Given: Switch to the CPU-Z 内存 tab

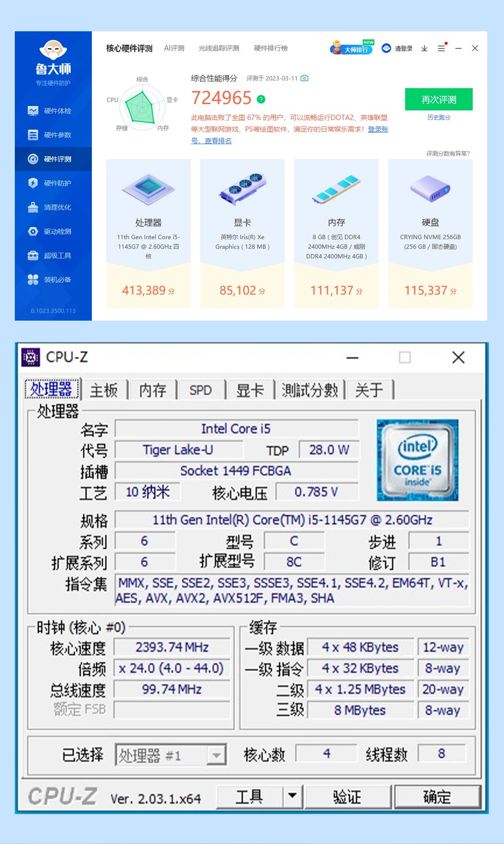Looking at the screenshot, I should pos(153,390).
